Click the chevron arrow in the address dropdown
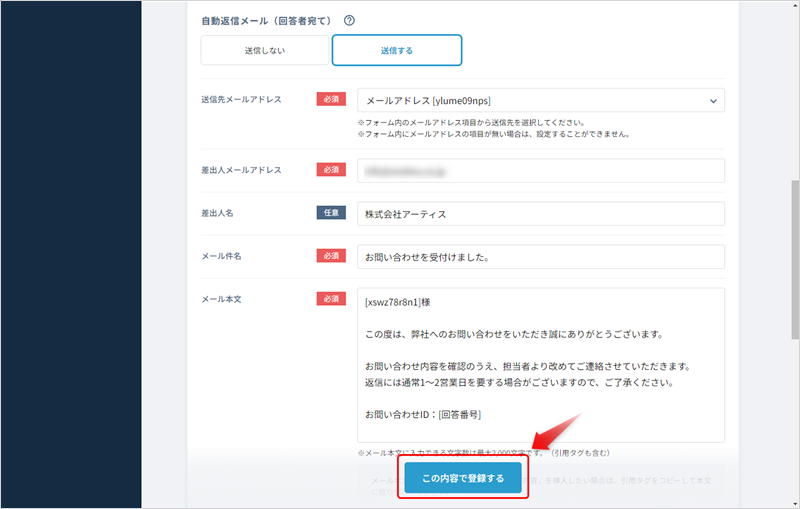800x509 pixels. (x=712, y=100)
